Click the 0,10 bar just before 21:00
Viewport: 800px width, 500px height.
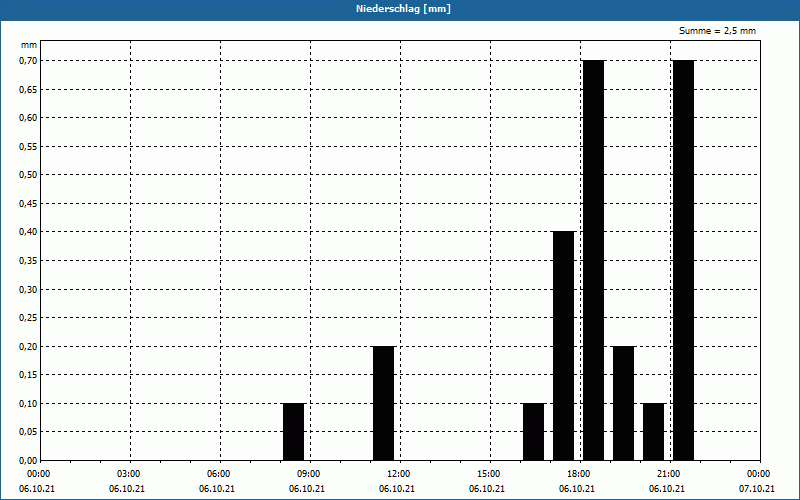tap(654, 432)
